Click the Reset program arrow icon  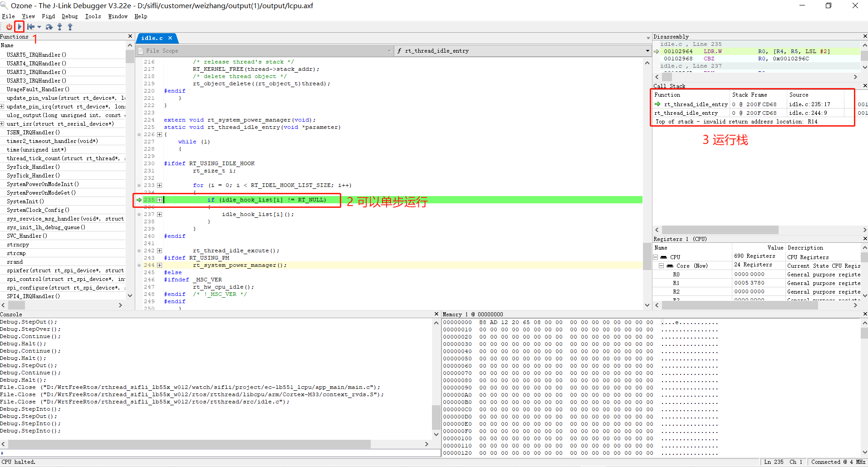coord(30,27)
